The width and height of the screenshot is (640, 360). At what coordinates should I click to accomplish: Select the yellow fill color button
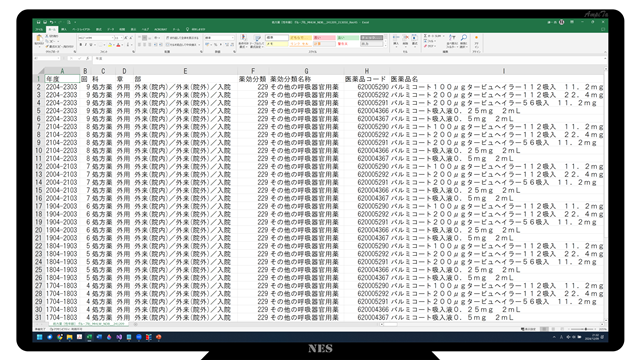click(x=109, y=45)
